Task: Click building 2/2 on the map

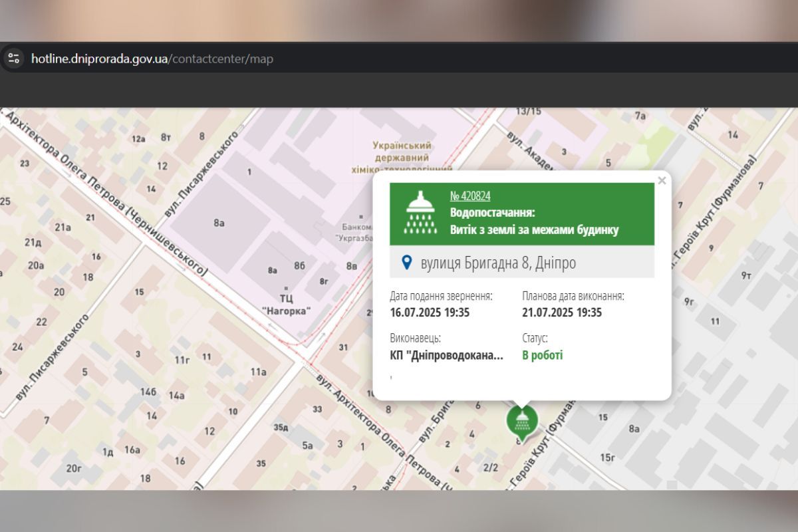Action: tap(491, 467)
